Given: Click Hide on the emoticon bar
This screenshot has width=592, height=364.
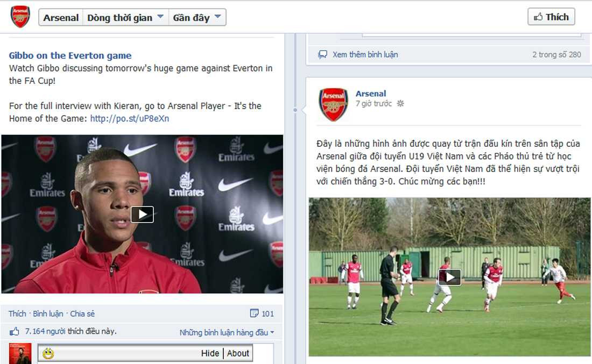Looking at the screenshot, I should tap(210, 353).
